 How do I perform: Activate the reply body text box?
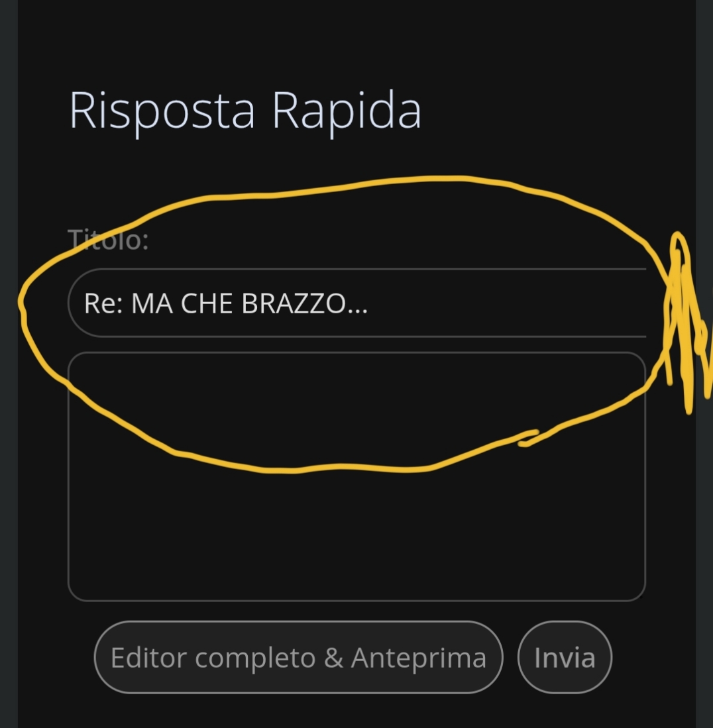click(x=356, y=477)
